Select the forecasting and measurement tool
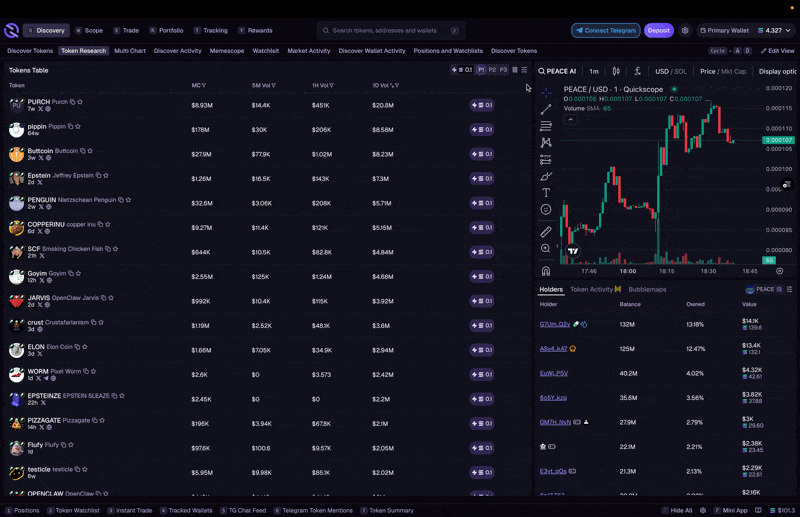 click(546, 160)
